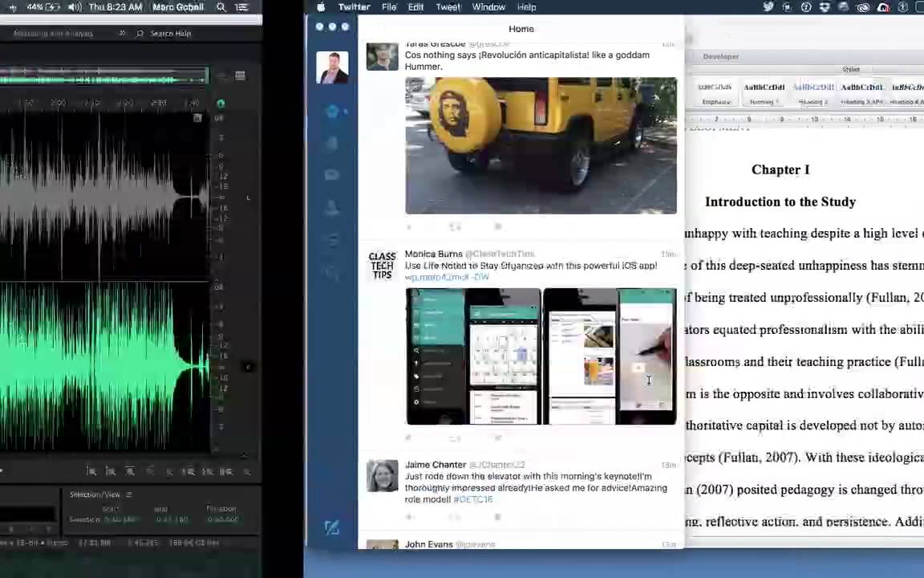The width and height of the screenshot is (924, 578).
Task: Open the yellow Hummer photo
Action: tap(541, 145)
